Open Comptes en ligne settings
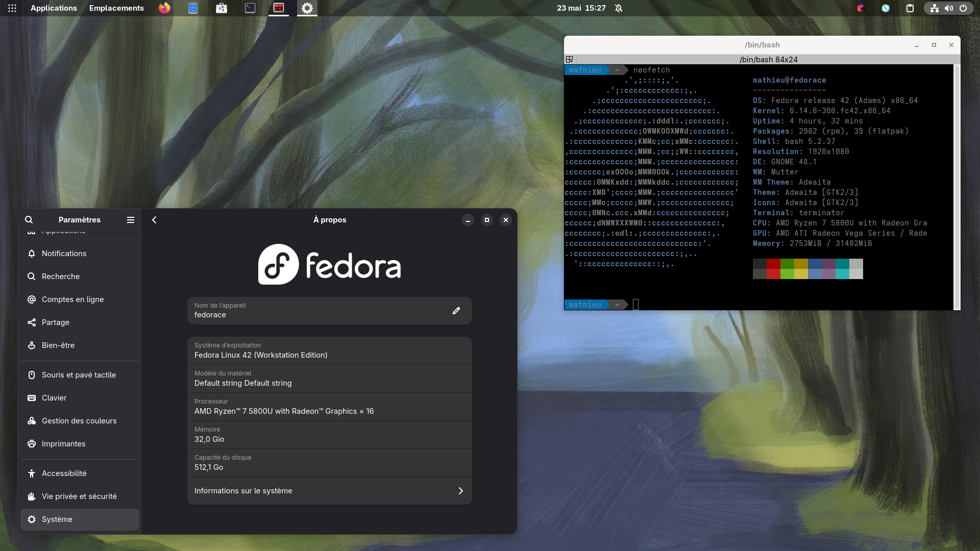 point(80,299)
